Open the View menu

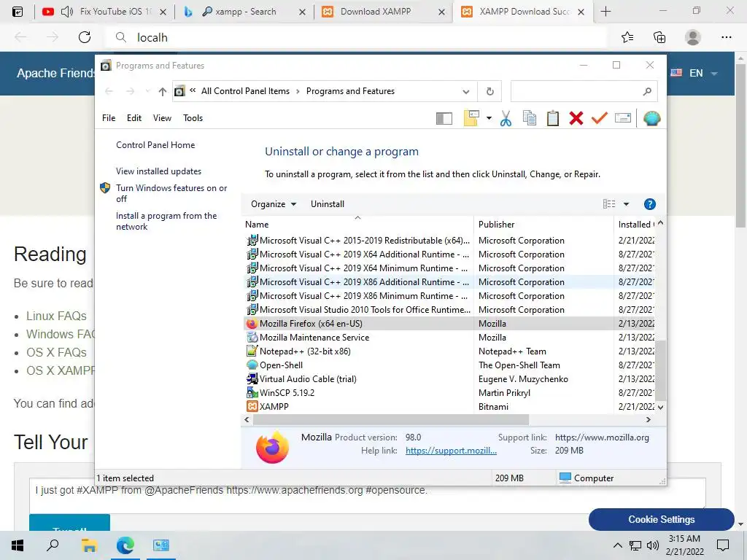click(162, 118)
